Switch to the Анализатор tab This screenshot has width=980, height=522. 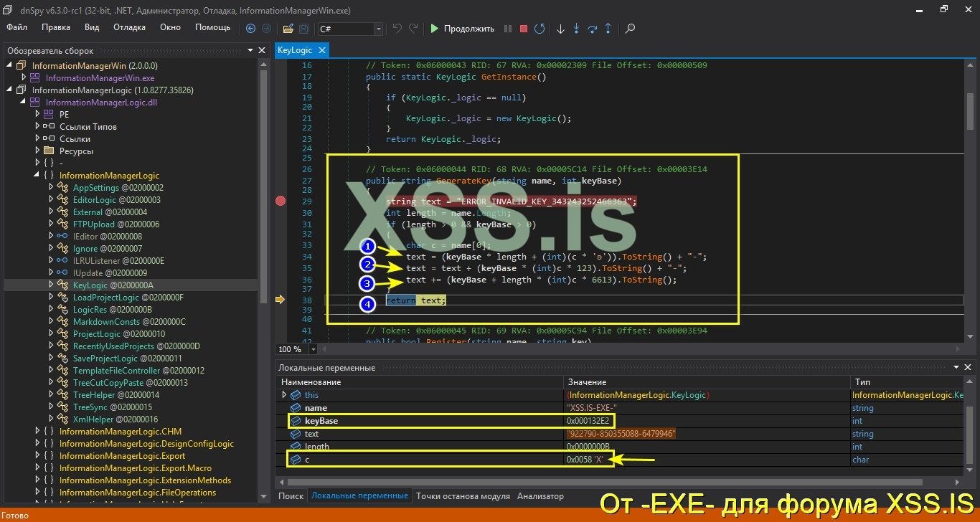click(540, 496)
